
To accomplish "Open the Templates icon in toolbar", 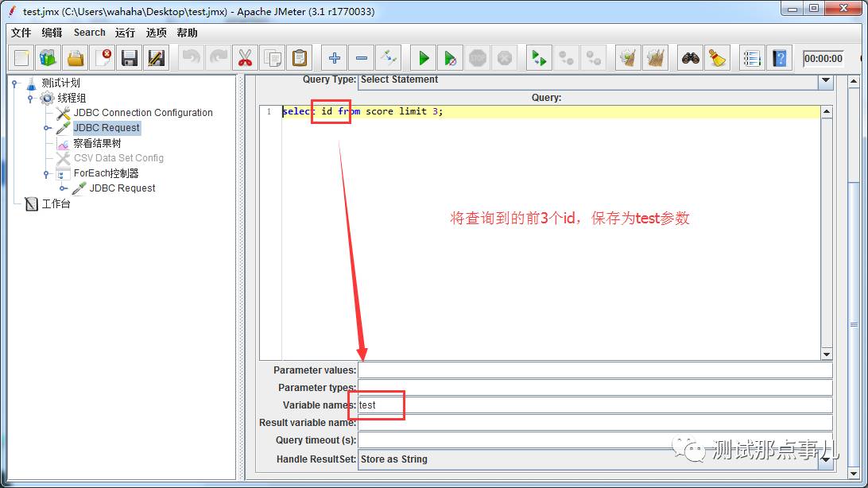I will click(x=48, y=57).
